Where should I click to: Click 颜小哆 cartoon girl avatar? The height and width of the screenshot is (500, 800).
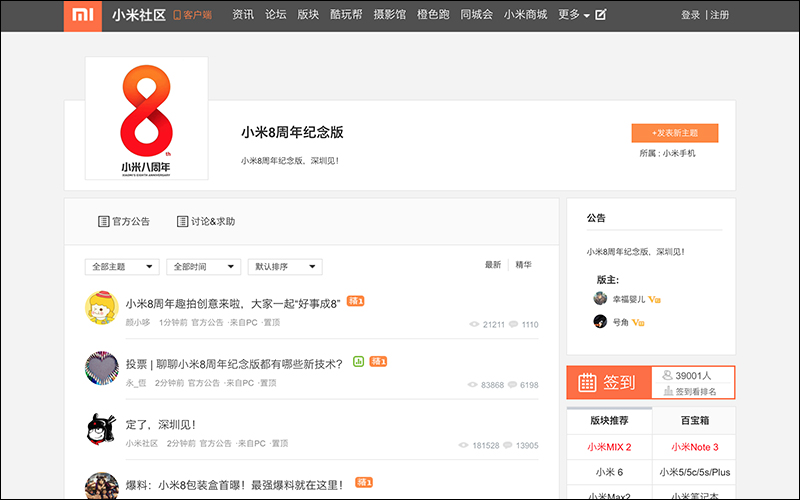102,308
